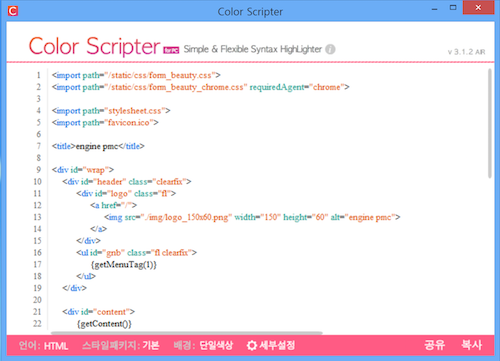Click line number 13 in the gutter
The height and width of the screenshot is (361, 500).
click(37, 217)
